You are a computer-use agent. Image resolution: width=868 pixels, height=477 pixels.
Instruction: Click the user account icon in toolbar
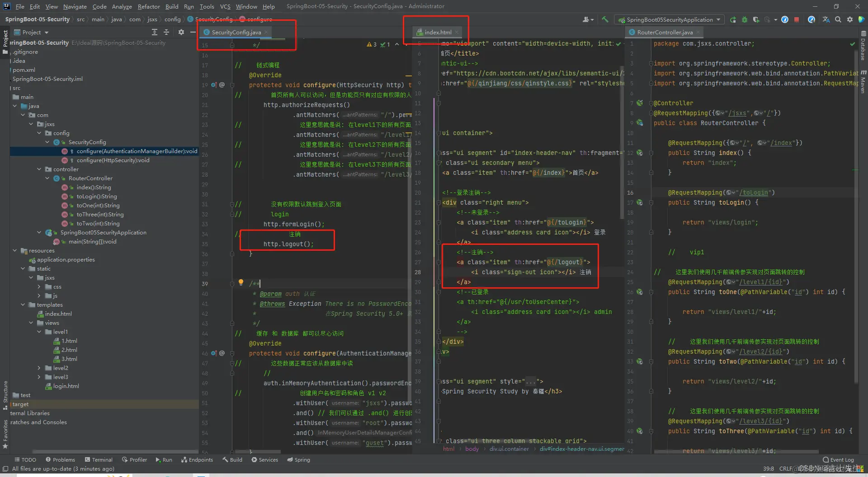click(587, 19)
